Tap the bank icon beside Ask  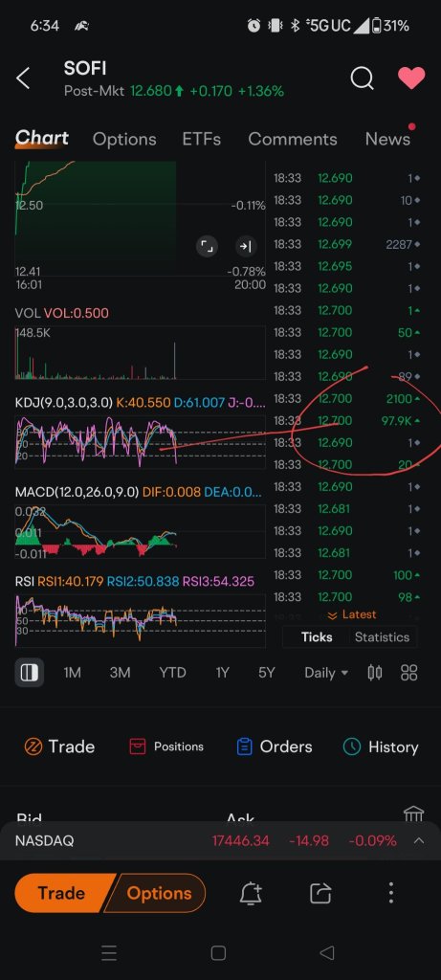click(x=413, y=814)
